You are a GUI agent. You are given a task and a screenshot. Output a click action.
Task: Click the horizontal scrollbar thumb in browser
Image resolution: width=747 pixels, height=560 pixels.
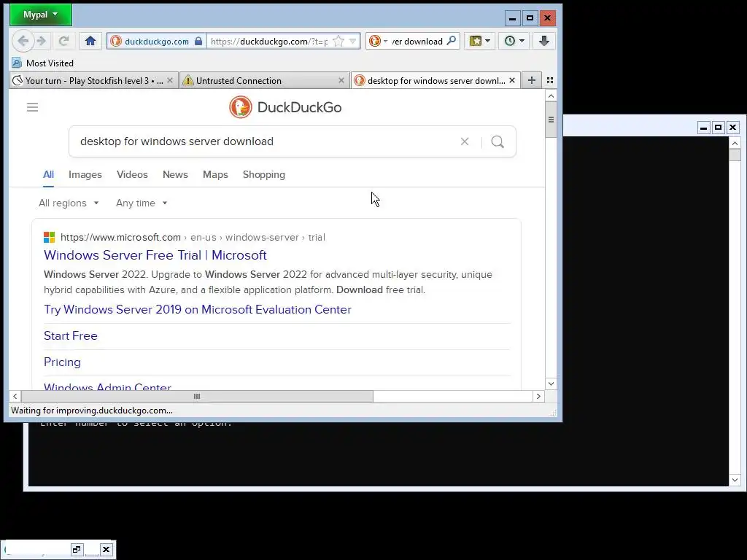click(x=197, y=396)
